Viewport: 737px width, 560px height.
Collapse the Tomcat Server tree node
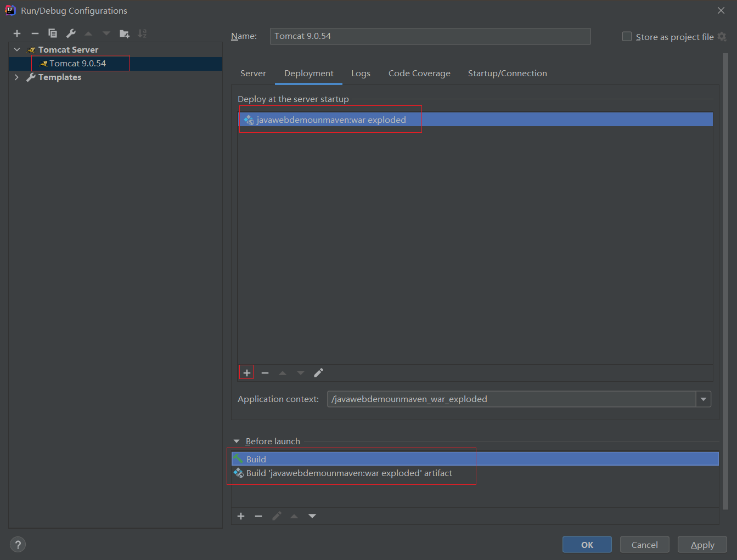pos(17,49)
